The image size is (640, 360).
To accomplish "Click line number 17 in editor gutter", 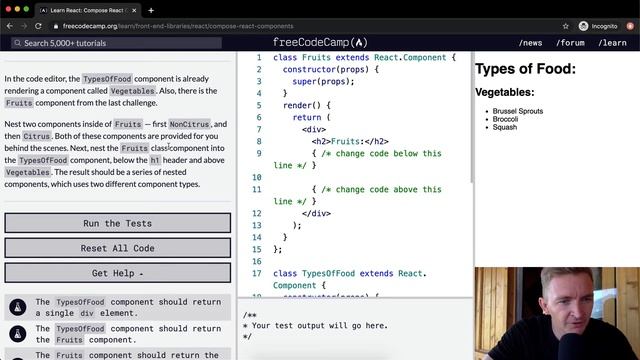I will (x=256, y=273).
